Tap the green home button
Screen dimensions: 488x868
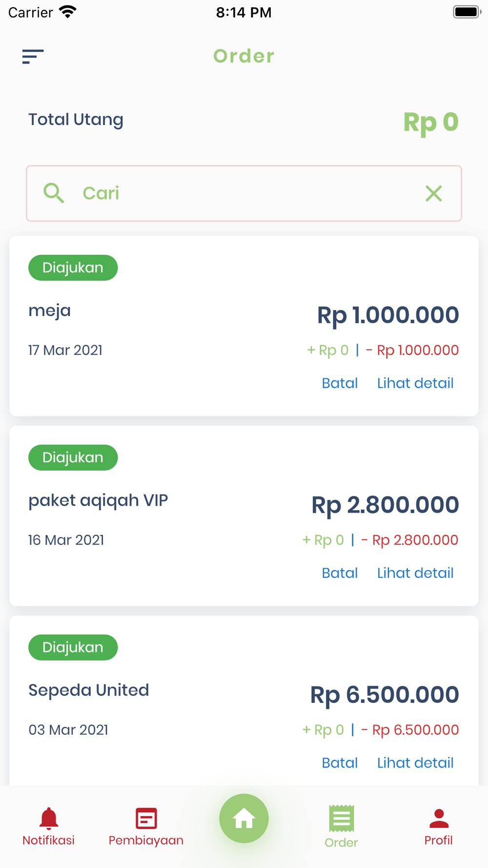click(x=244, y=818)
